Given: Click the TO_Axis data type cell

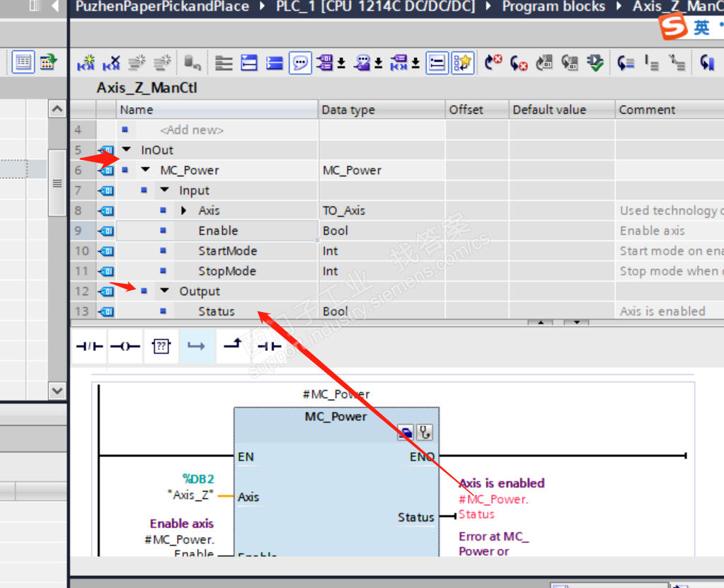Looking at the screenshot, I should pyautogui.click(x=382, y=210).
